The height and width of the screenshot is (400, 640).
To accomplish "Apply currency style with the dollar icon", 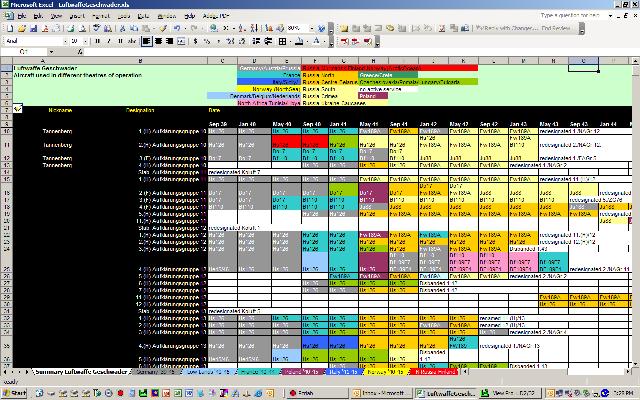I will [196, 41].
